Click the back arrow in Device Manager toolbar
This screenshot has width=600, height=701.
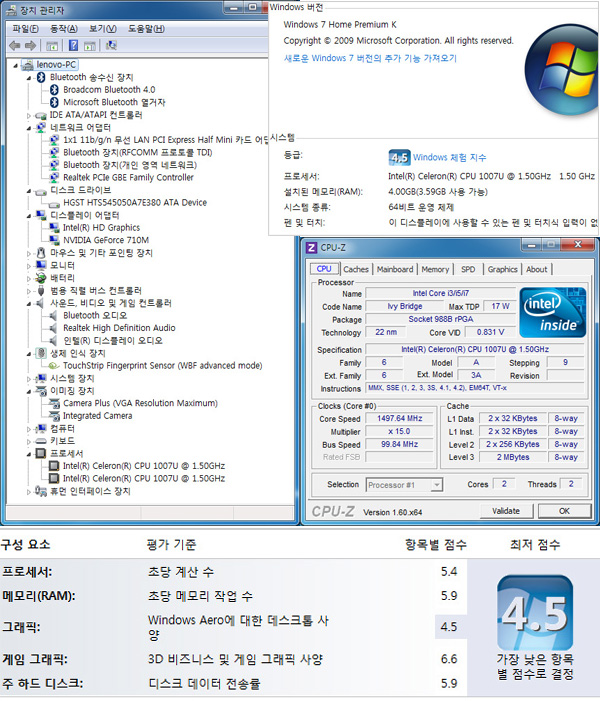(15, 46)
